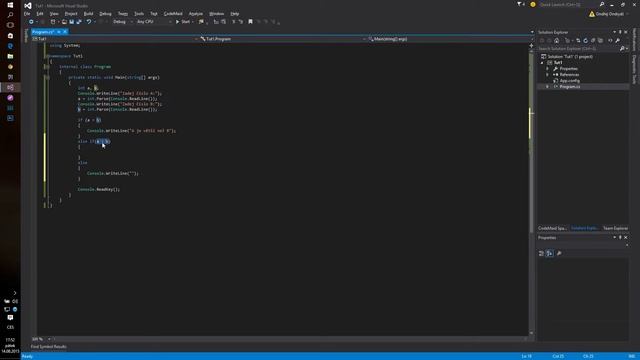Click the Visual Studio taskbar icon
This screenshot has width=640, height=360.
coord(10,87)
